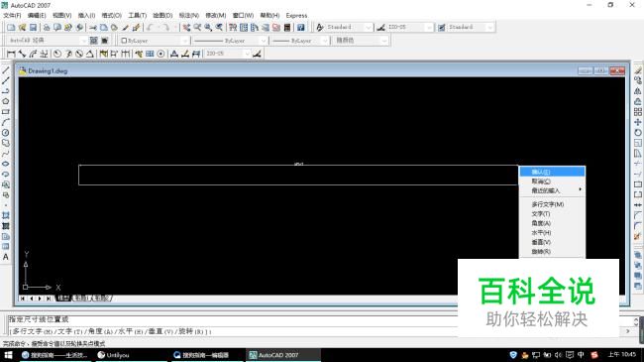Select the Array tool in the Modify toolbar

pyautogui.click(x=638, y=112)
